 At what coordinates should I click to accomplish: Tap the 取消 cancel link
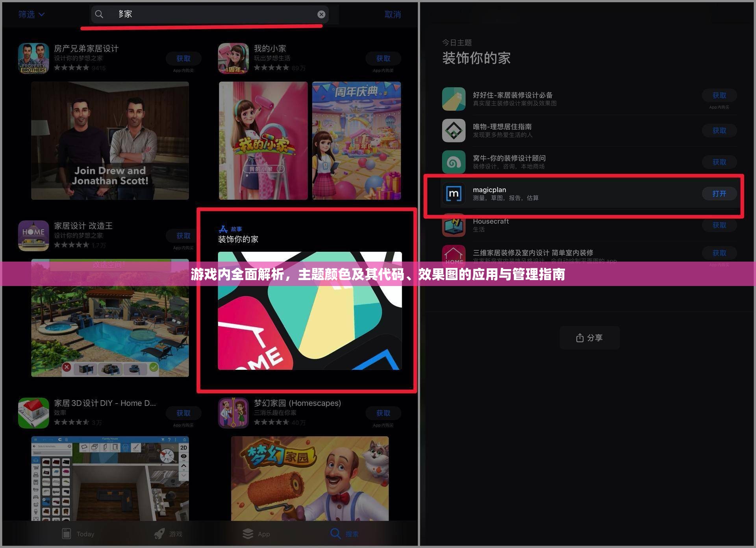point(392,15)
